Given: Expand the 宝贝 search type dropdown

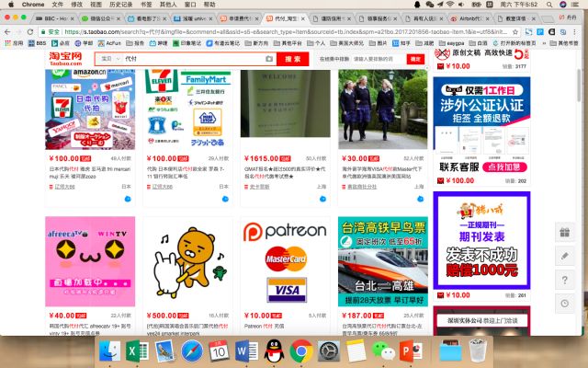Looking at the screenshot, I should click(x=111, y=59).
